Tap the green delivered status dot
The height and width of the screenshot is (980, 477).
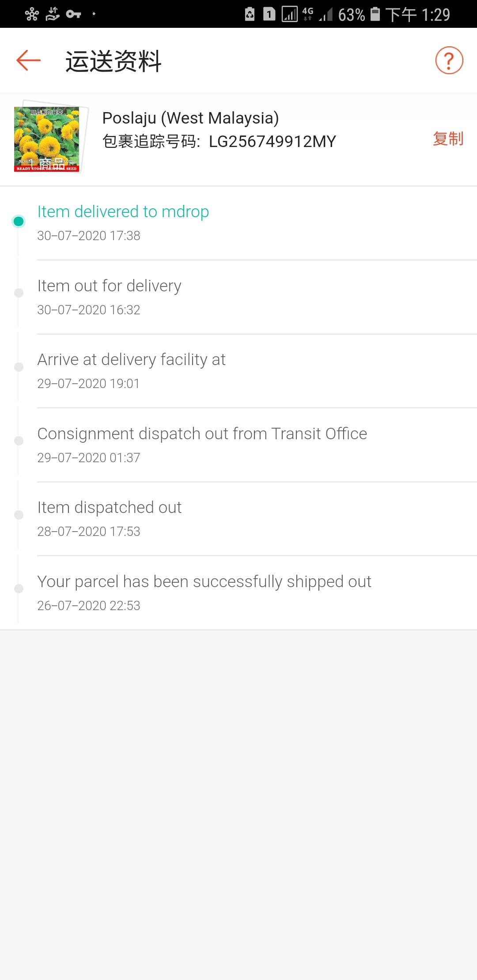click(19, 221)
